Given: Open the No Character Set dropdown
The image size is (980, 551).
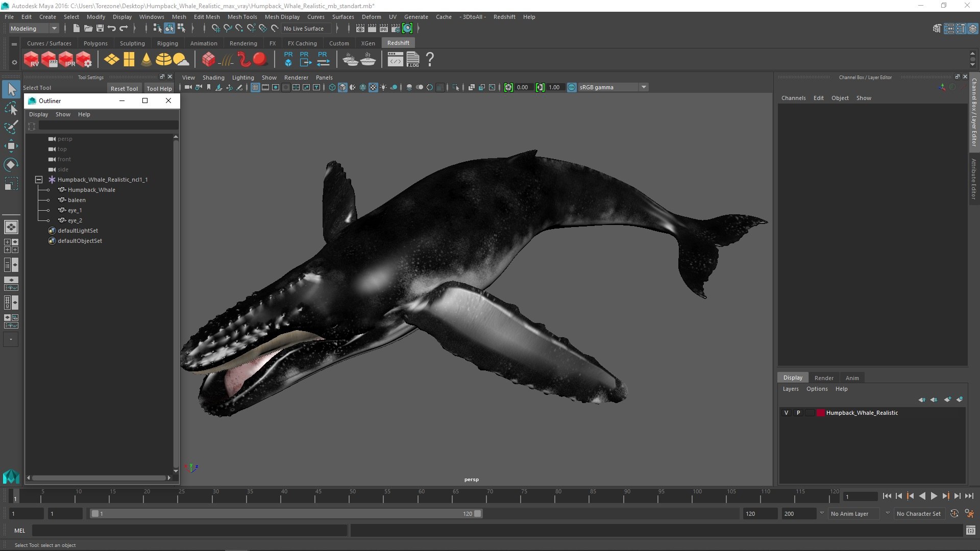Looking at the screenshot, I should (x=919, y=514).
